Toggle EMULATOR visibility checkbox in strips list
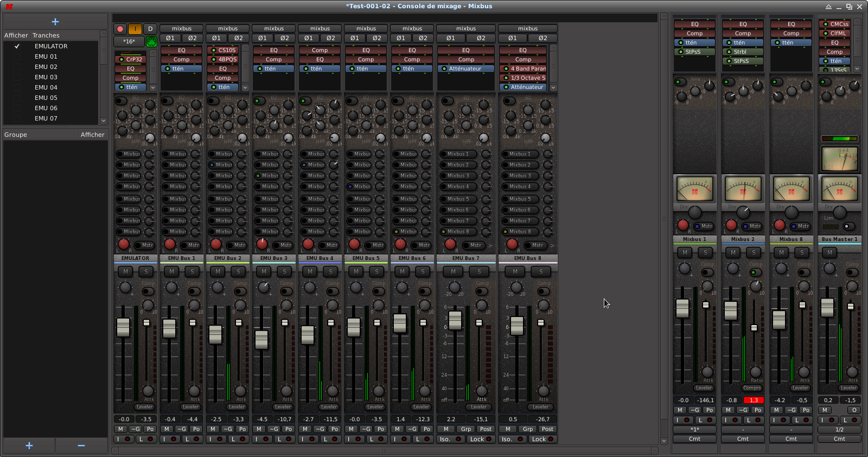The image size is (868, 457). coord(17,47)
